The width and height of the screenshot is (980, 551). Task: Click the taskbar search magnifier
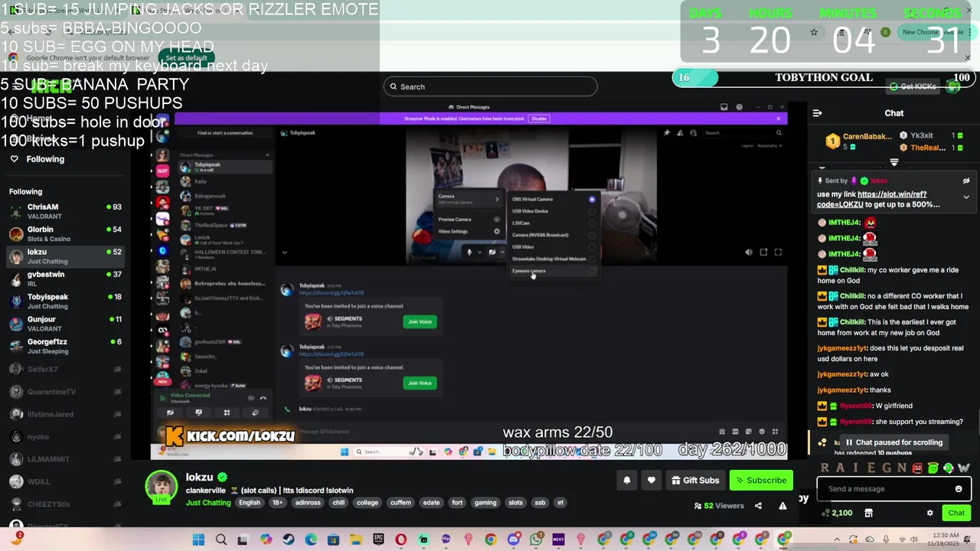pyautogui.click(x=220, y=540)
